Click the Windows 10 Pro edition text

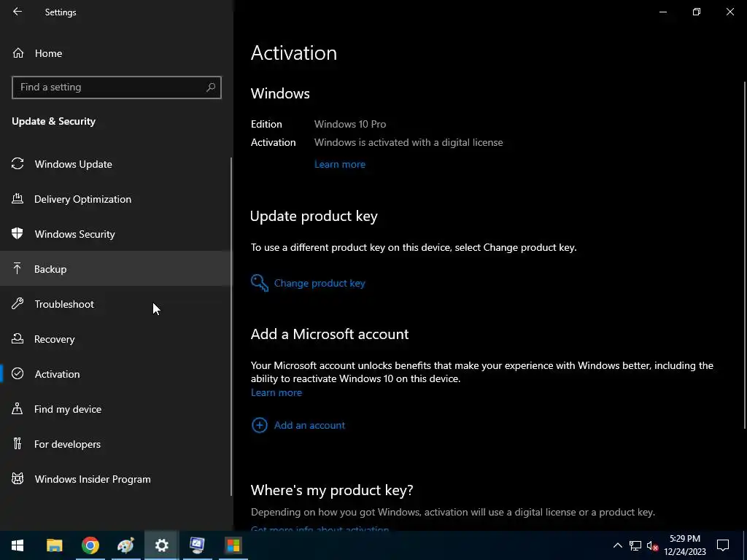coord(350,124)
